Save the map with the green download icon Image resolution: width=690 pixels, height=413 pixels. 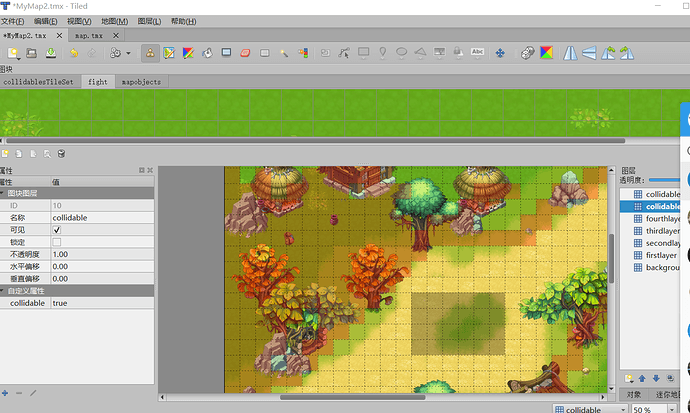(51, 53)
